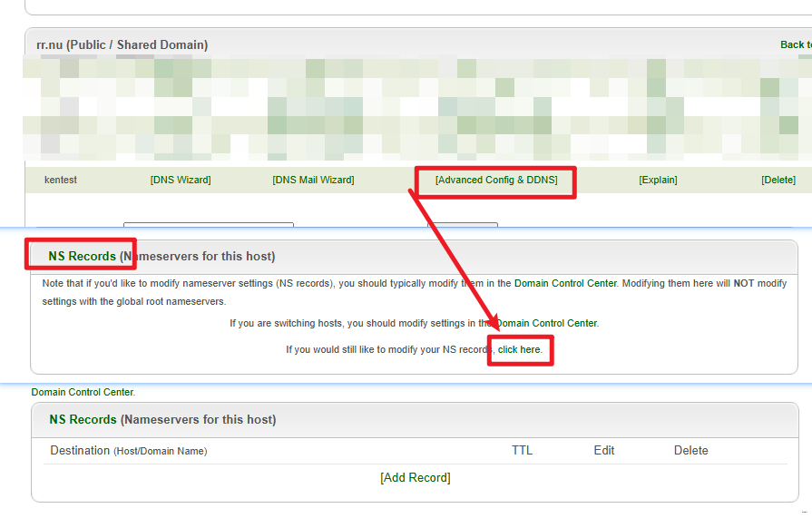Open Domain Control Center link in switching hosts line
Screen dimensions: 812x518
point(547,323)
